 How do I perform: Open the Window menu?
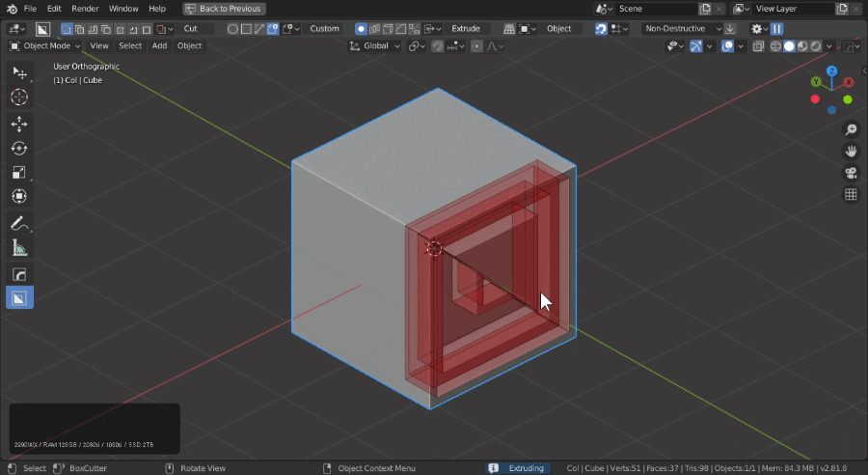click(123, 9)
